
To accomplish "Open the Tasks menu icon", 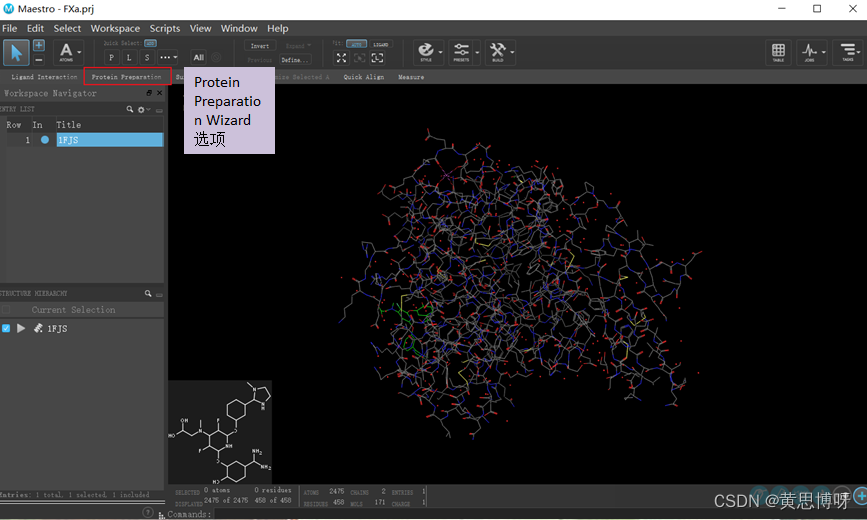I will tap(848, 53).
